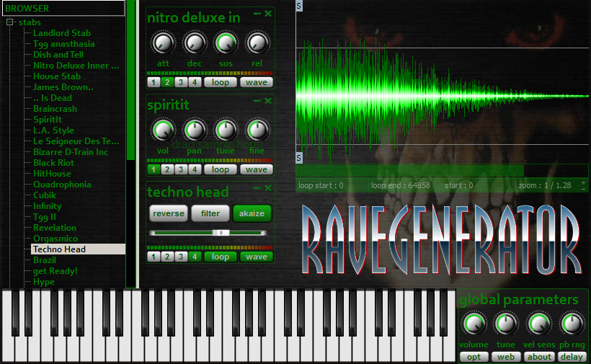Switch techno head panel to page 2

(x=167, y=257)
